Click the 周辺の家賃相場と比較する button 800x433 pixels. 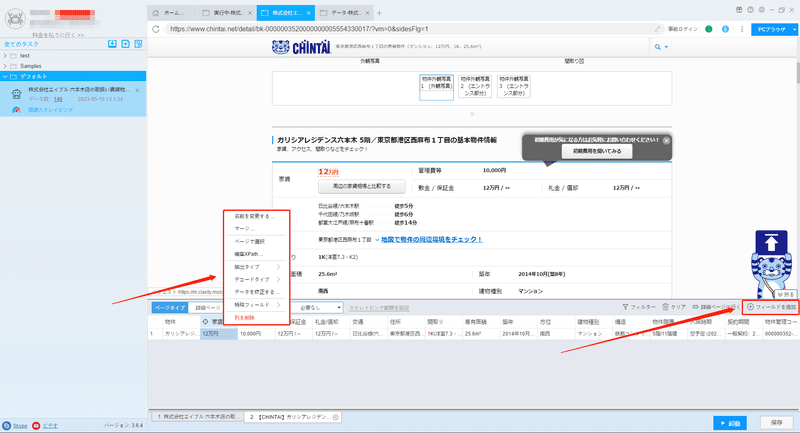tap(362, 187)
